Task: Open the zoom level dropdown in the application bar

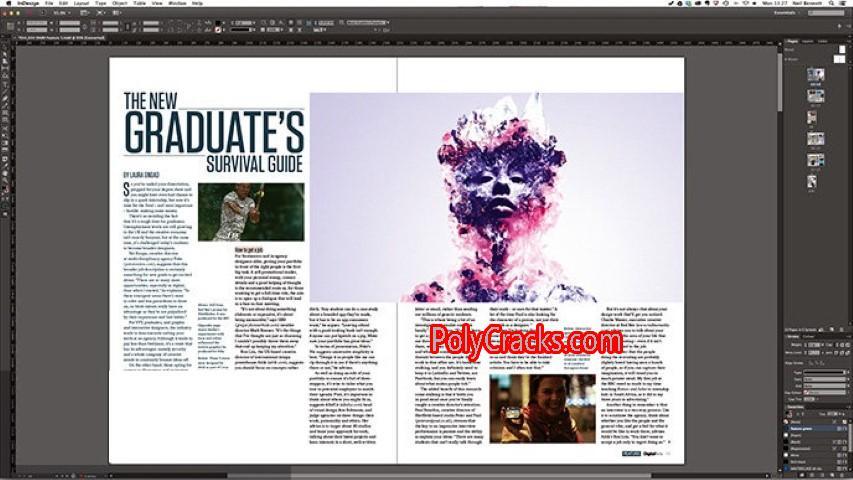Action: [61, 13]
